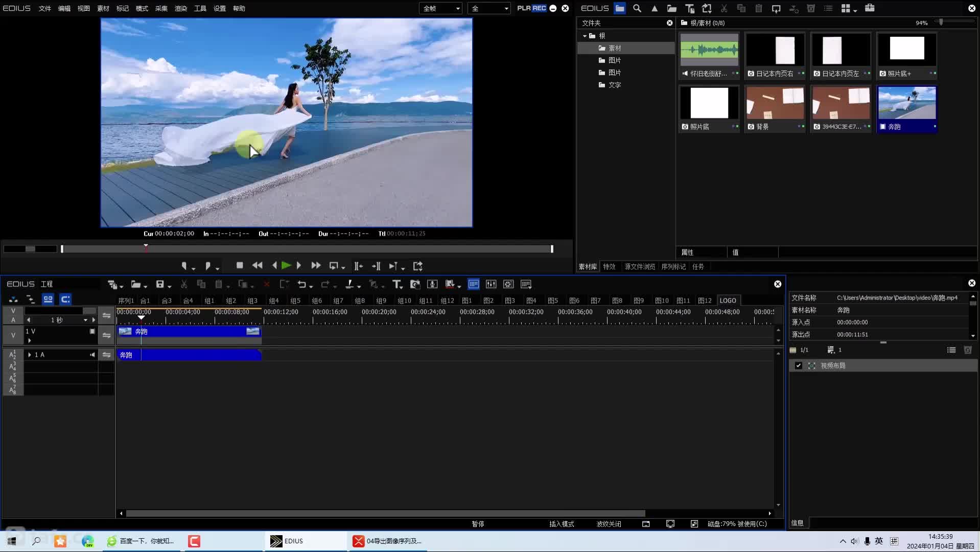This screenshot has width=980, height=552.
Task: Click the Set In point marker icon
Action: pos(184,266)
